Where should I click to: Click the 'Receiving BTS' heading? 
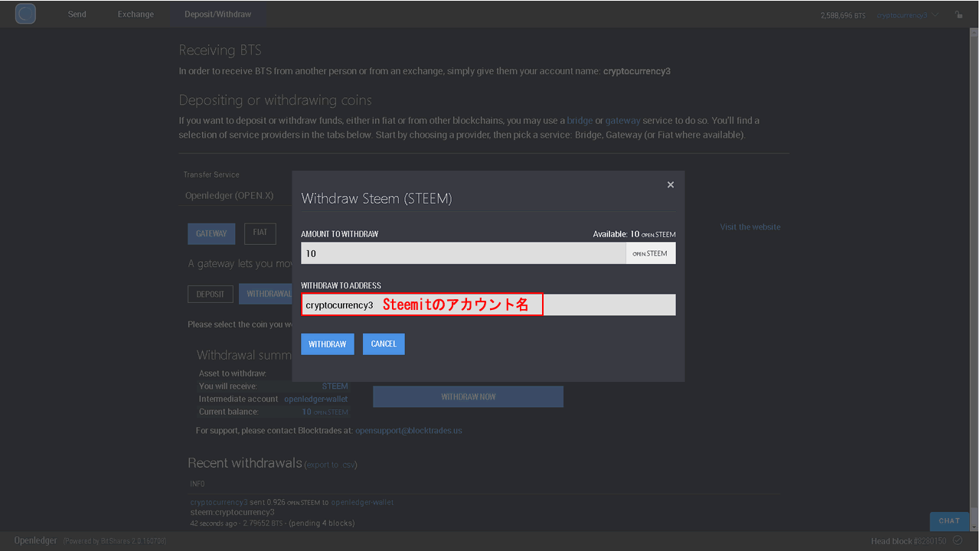220,51
